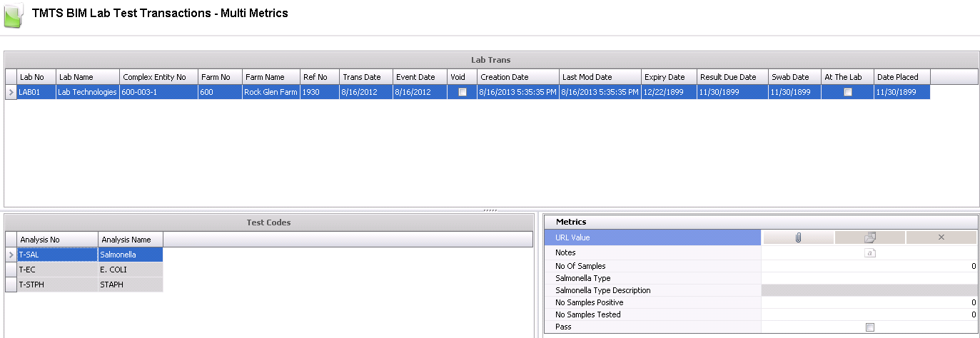Viewport: 980px width, 338px height.
Task: Click the Trans Date column header
Action: (365, 77)
